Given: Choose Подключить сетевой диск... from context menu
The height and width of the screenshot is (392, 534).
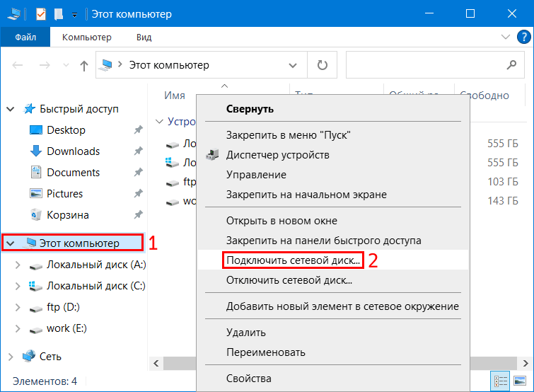Looking at the screenshot, I should pyautogui.click(x=293, y=260).
